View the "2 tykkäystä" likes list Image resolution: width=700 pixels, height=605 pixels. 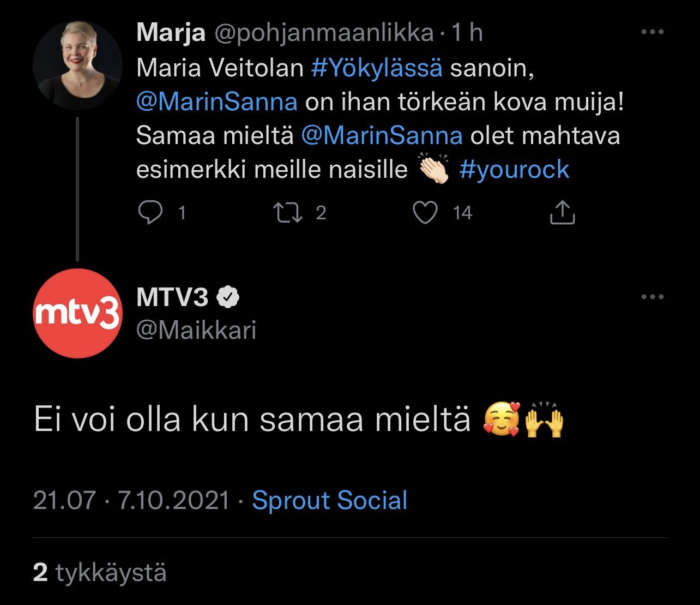coord(100,573)
